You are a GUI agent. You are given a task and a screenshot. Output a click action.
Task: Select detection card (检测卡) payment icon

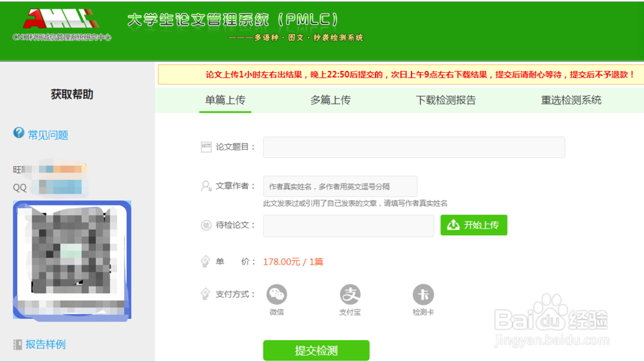click(423, 294)
